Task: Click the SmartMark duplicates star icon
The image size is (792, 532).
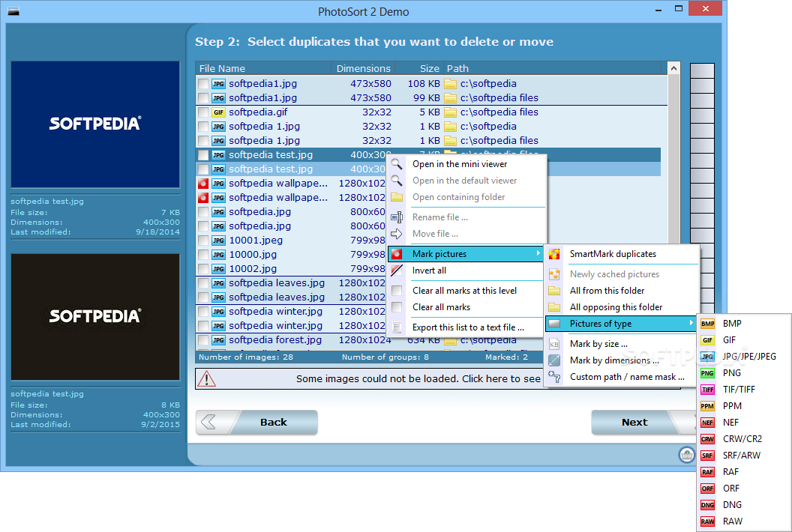Action: coord(554,254)
